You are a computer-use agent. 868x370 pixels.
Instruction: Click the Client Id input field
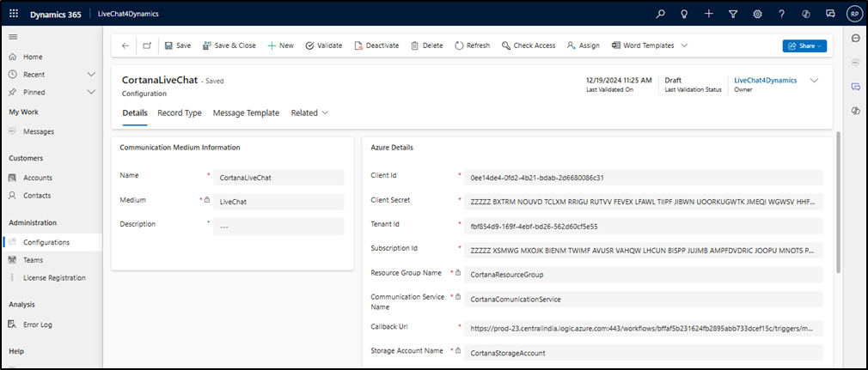(x=643, y=178)
